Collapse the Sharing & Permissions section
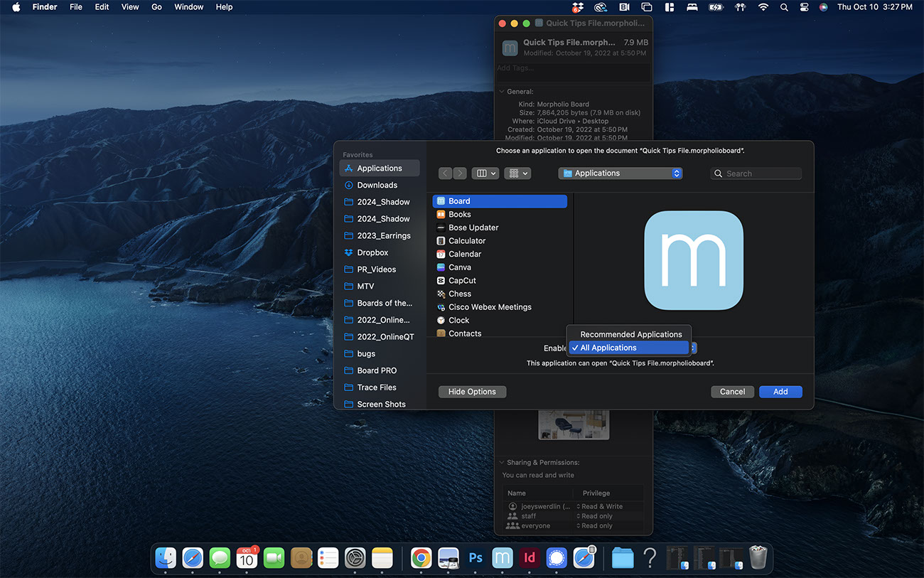Viewport: 924px width, 578px height. tap(502, 463)
